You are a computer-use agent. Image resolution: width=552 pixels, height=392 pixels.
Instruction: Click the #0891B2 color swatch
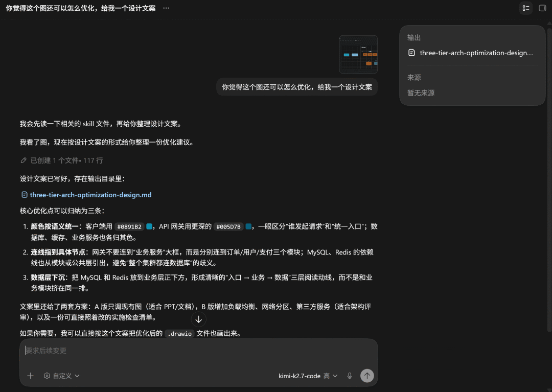(149, 226)
